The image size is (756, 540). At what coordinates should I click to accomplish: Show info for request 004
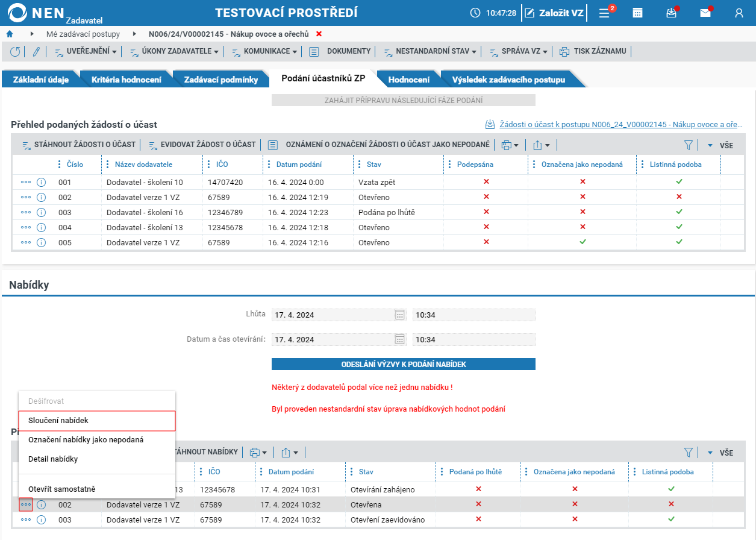click(x=41, y=227)
